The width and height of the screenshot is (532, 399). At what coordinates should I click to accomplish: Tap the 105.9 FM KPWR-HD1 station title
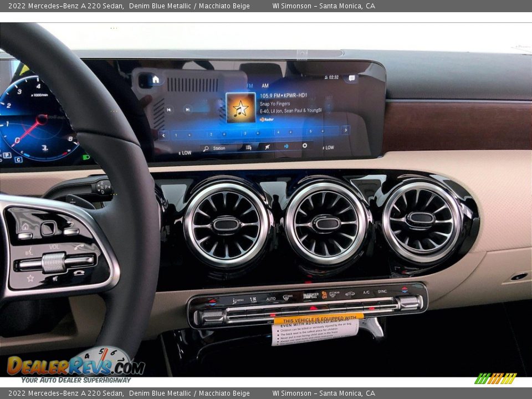click(x=283, y=96)
